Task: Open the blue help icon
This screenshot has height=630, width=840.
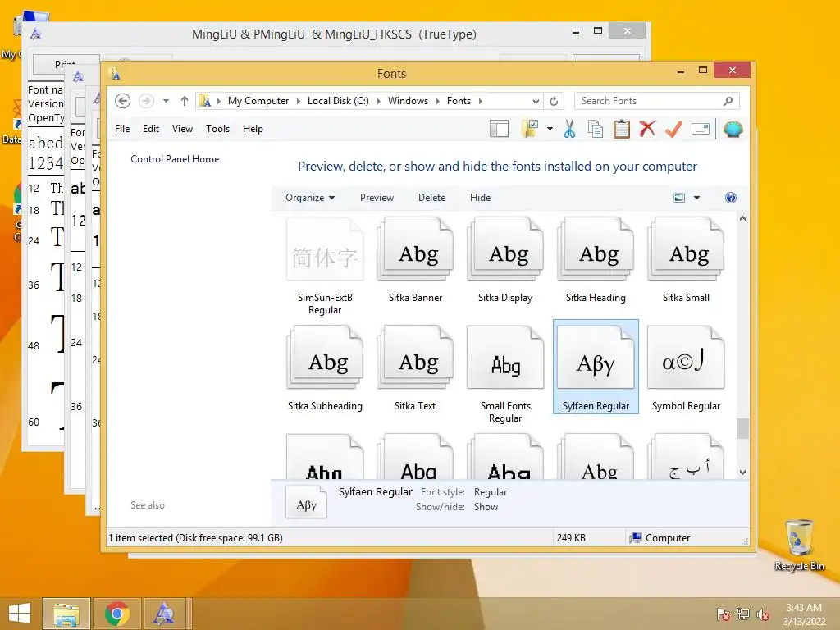Action: click(x=731, y=198)
